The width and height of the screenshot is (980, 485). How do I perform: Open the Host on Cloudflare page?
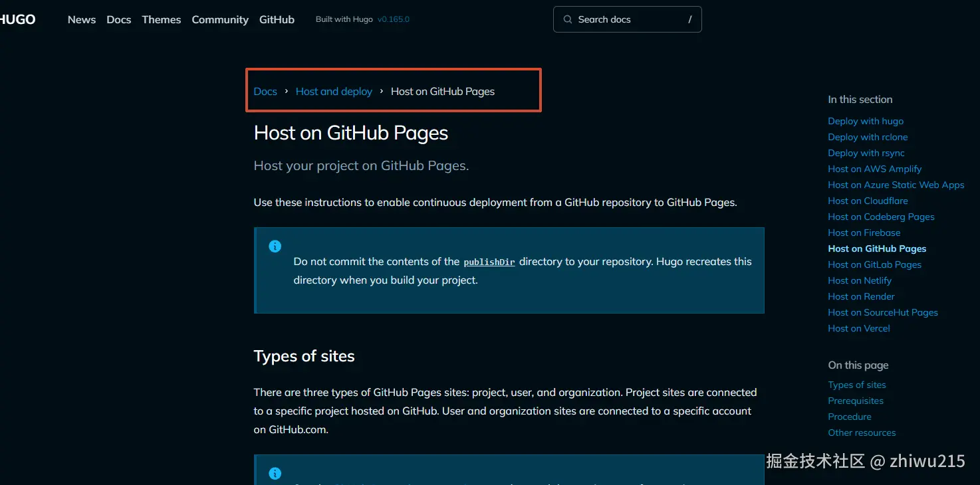pos(868,201)
